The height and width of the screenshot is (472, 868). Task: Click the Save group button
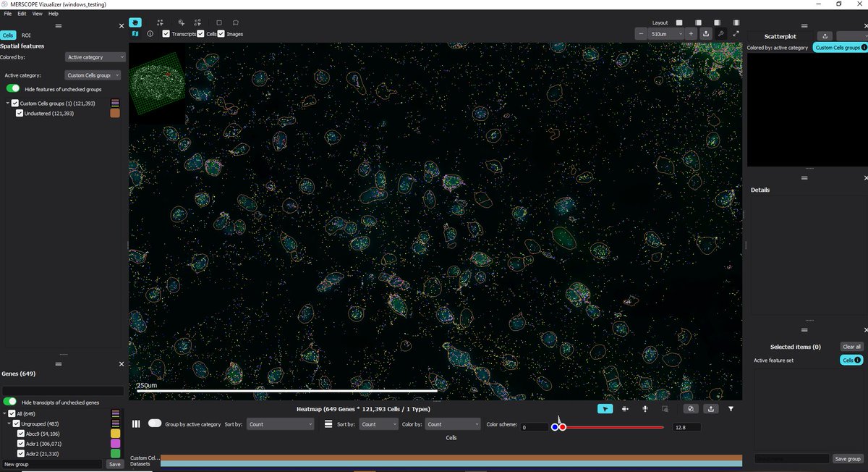pos(848,459)
